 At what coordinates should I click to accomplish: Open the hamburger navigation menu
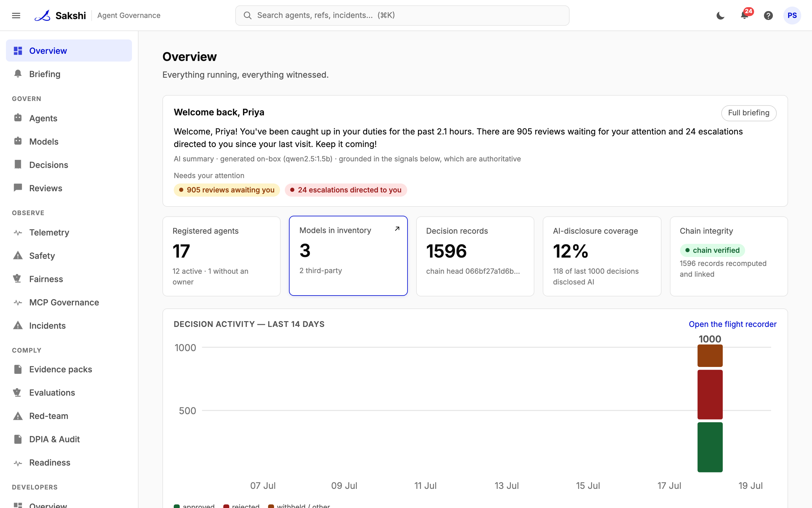coord(16,16)
